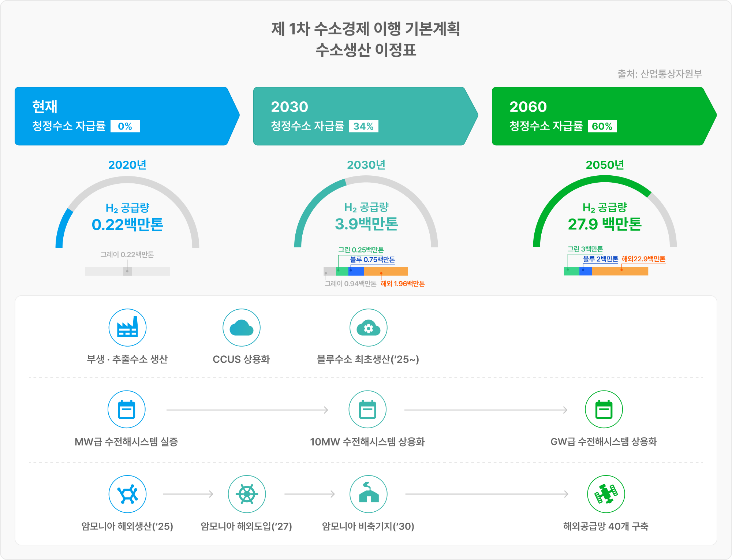Click the 암모니아 비축기지 storage icon
This screenshot has width=732, height=560.
click(369, 494)
